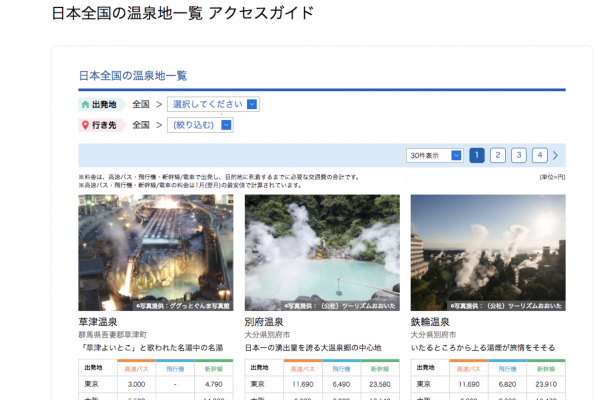The image size is (600, 400).
Task: Click the 東京 row label in 別府温泉 table
Action: (x=258, y=384)
